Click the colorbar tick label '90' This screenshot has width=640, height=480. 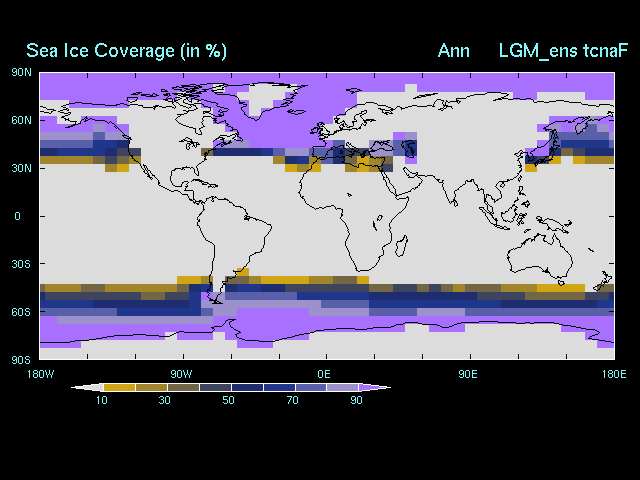356,400
